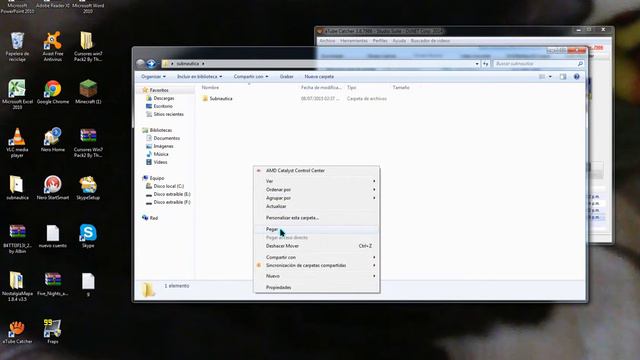Open Papelera de reciclaje desktop icon
This screenshot has width=640, height=360.
coord(17,47)
